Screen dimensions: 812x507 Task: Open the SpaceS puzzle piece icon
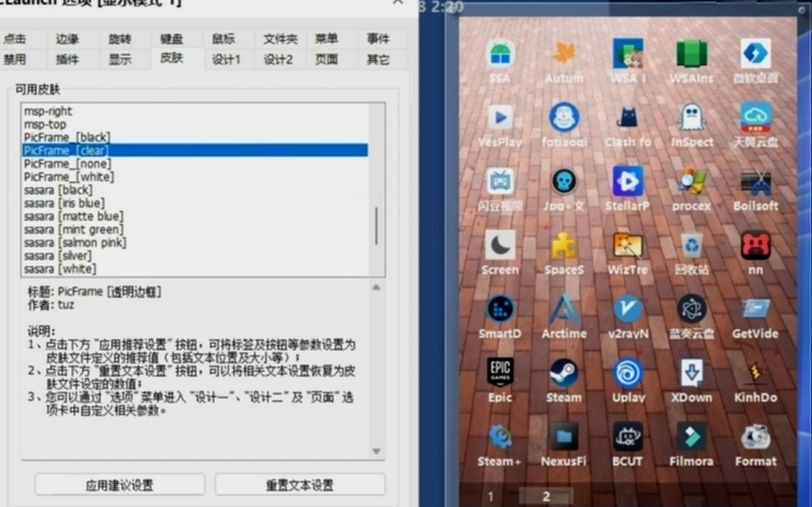pos(564,245)
